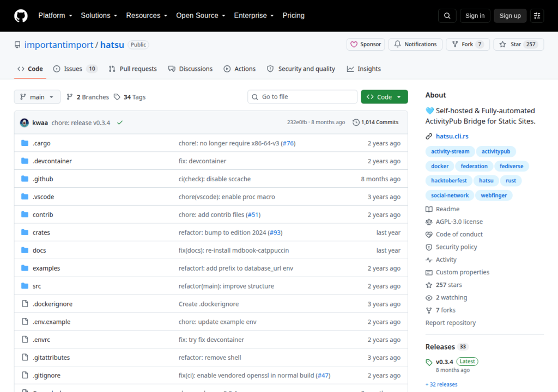
Task: Open the Pricing page
Action: click(294, 16)
